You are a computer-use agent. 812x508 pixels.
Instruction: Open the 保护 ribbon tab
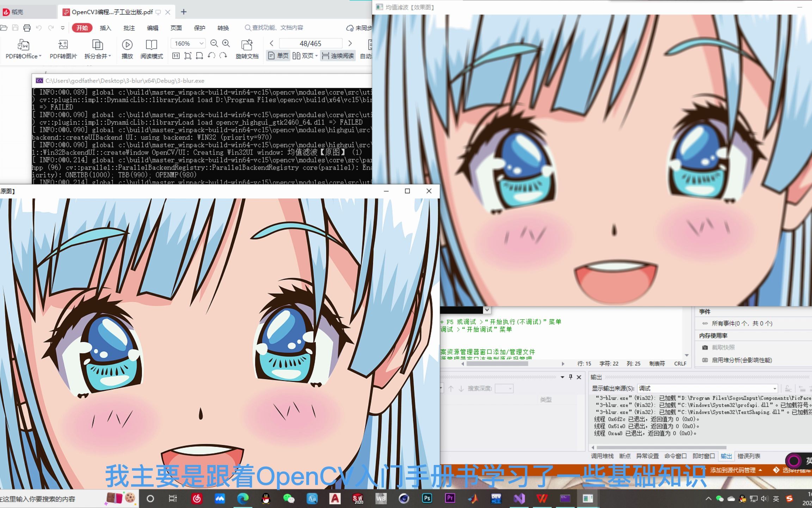coord(199,28)
